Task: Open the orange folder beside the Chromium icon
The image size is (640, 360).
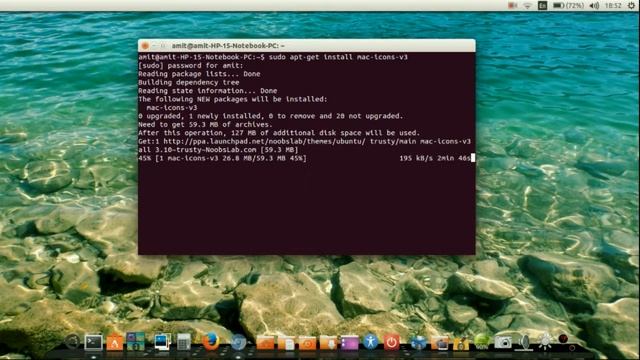Action: point(265,343)
